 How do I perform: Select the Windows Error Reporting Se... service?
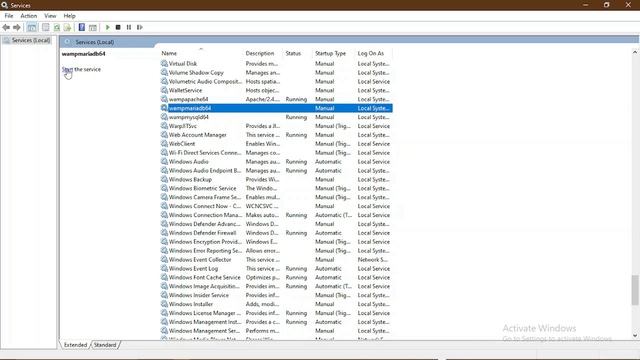point(205,251)
